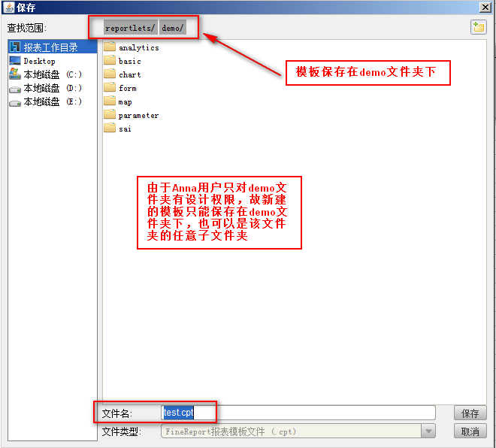
Task: Click the 文件名 input field
Action: [298, 413]
